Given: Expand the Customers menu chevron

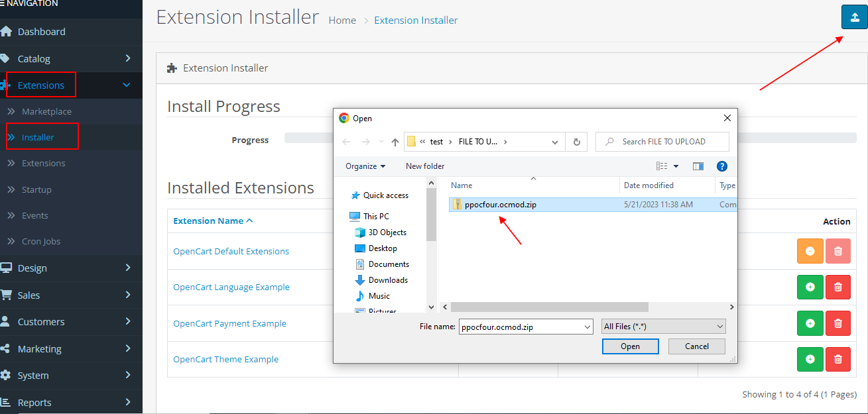Looking at the screenshot, I should [x=128, y=321].
